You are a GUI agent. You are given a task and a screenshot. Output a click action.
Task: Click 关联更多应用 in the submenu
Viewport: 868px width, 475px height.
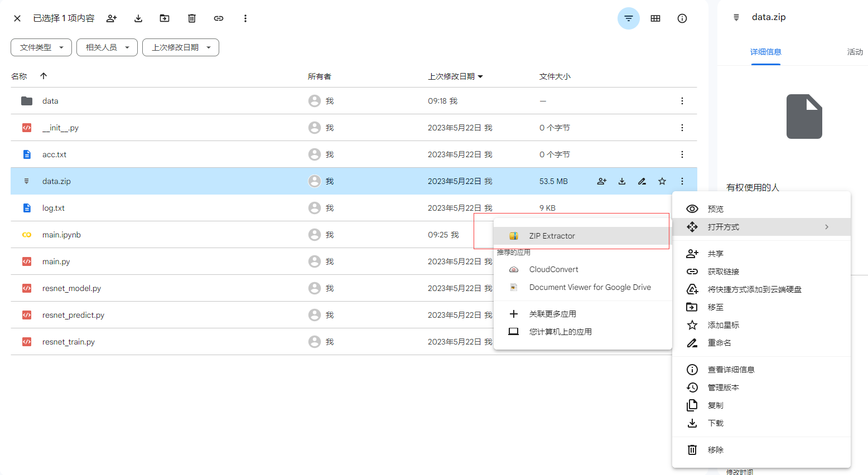tap(582, 314)
